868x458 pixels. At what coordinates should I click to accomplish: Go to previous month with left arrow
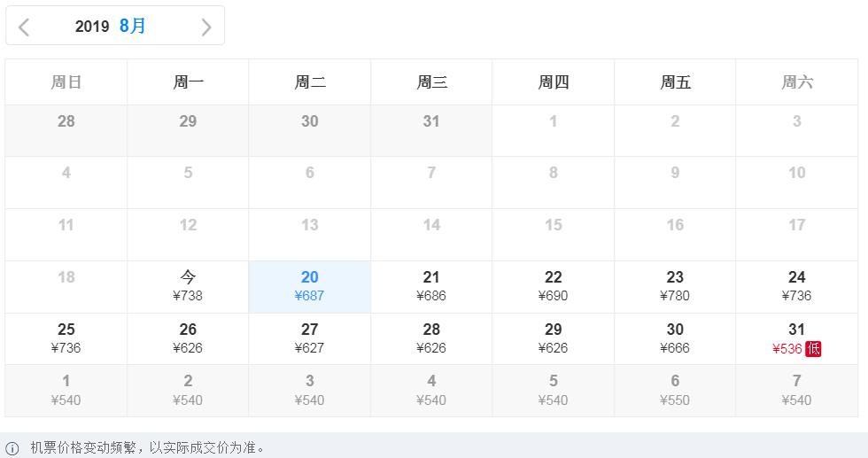point(24,27)
